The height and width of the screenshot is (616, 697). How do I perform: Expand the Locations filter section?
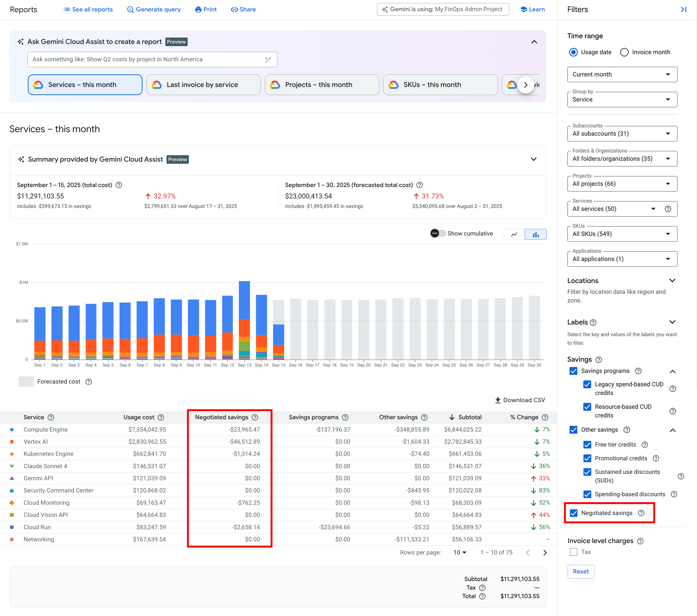tap(672, 280)
